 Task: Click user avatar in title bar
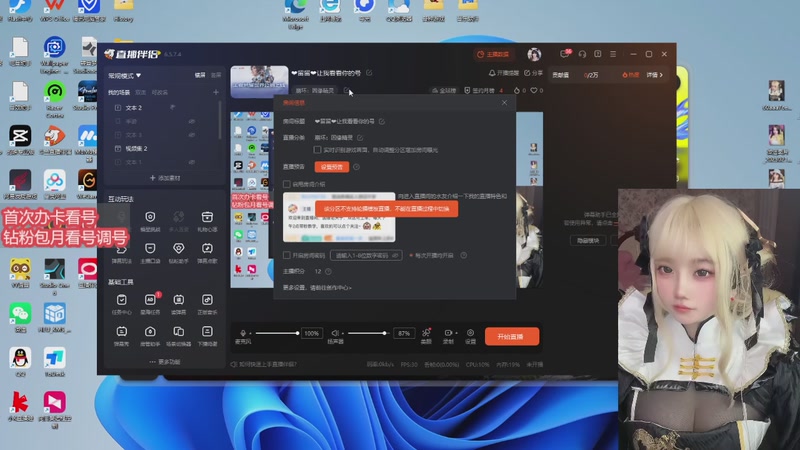(534, 54)
